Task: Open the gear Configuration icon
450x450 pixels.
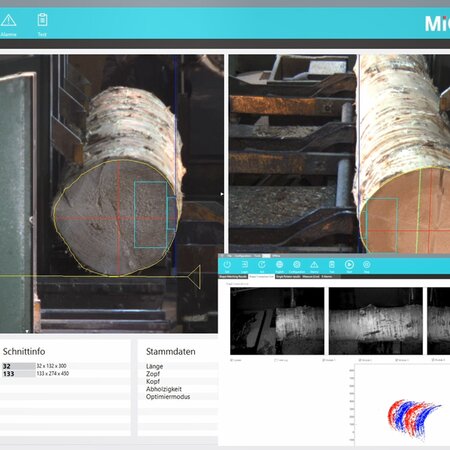Action: tap(297, 265)
